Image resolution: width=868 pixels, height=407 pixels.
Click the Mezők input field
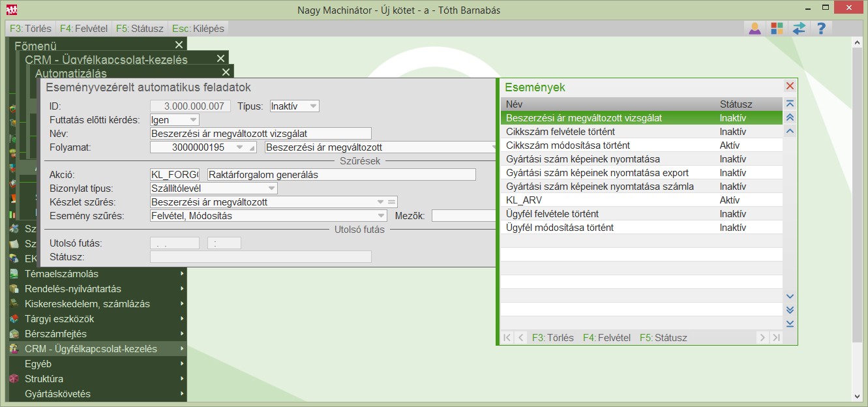(464, 215)
